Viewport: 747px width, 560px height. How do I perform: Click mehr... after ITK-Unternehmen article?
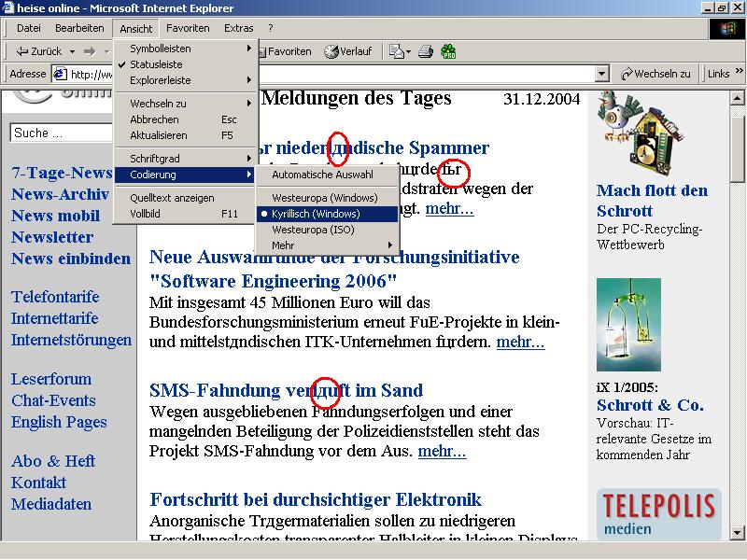[x=520, y=342]
